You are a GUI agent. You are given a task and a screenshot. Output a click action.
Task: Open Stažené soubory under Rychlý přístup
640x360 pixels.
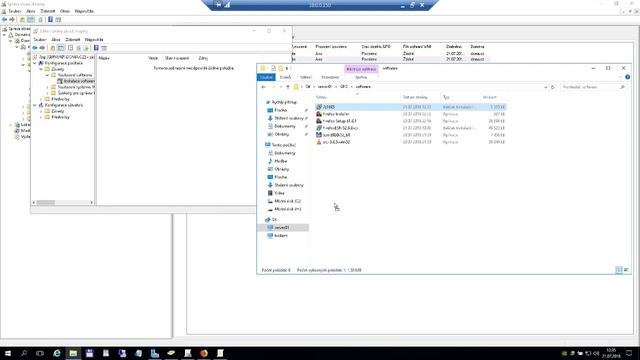[289, 118]
